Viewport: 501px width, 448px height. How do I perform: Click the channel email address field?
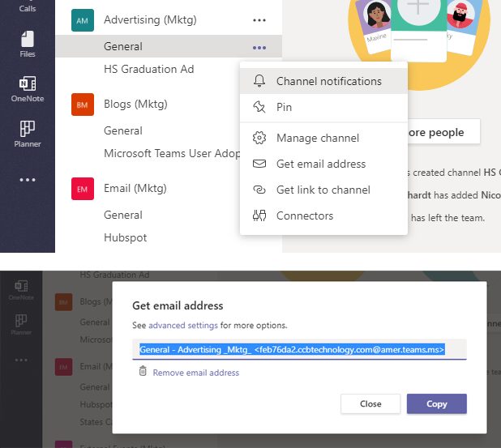pos(299,350)
